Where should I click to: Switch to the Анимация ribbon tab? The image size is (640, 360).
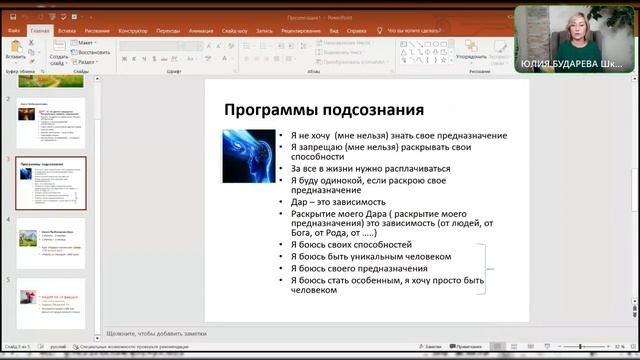pyautogui.click(x=201, y=31)
